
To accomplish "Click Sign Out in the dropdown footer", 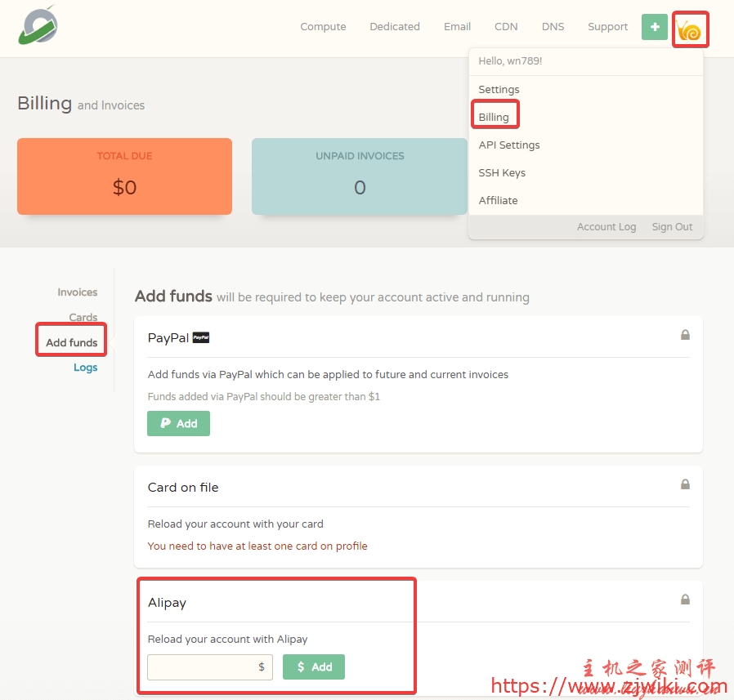I will coord(672,227).
